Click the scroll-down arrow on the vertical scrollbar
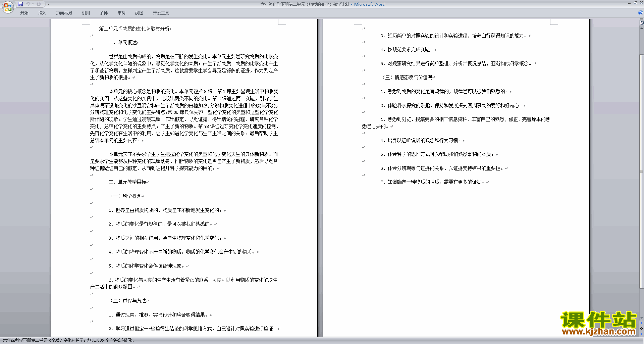Image resolution: width=644 pixels, height=344 pixels. coord(642,318)
